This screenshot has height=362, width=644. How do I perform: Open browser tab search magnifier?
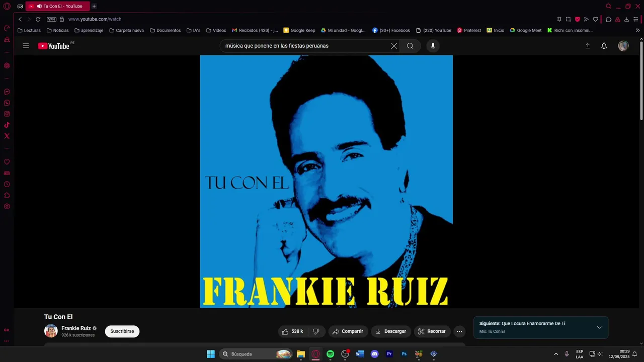click(608, 6)
